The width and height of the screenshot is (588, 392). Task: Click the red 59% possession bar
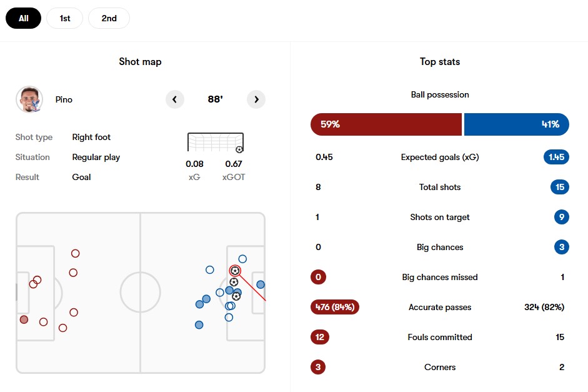click(386, 124)
